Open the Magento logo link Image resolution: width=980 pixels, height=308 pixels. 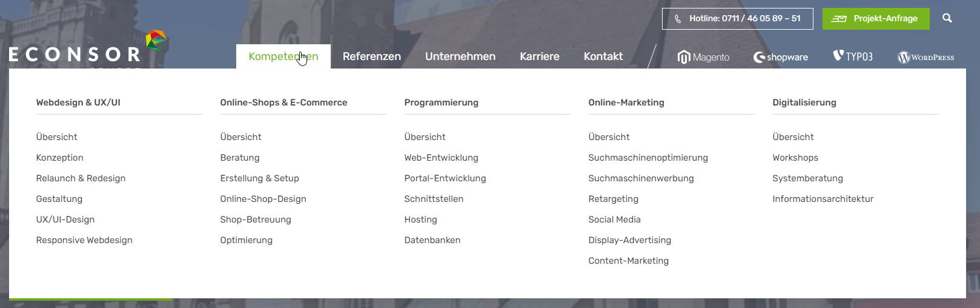(x=703, y=57)
